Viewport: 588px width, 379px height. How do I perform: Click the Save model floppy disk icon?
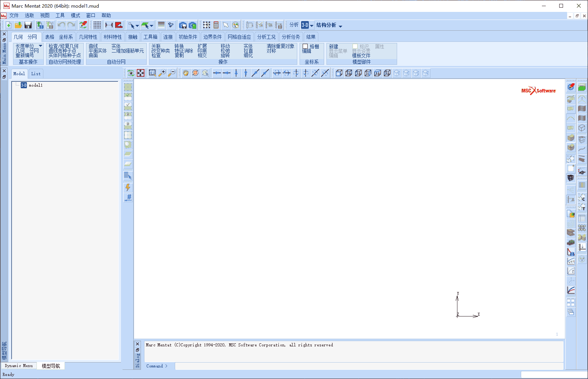pyautogui.click(x=28, y=25)
